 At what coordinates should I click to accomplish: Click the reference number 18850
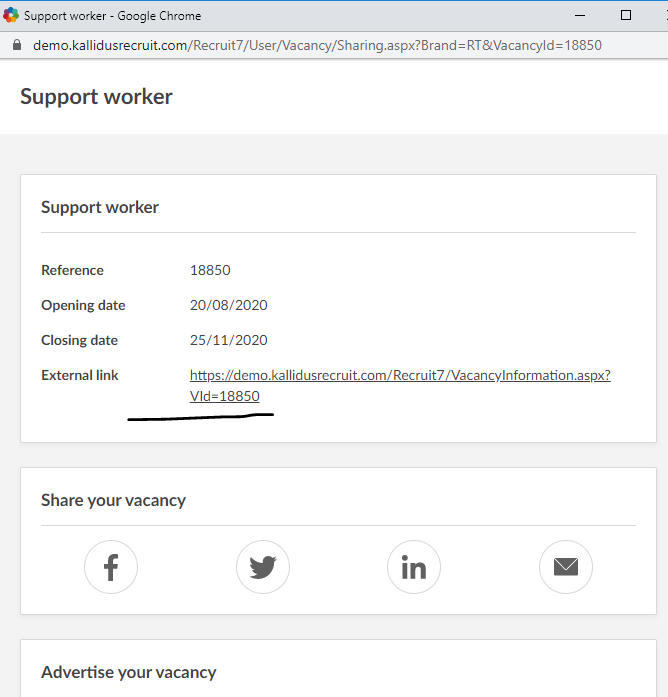[x=210, y=270]
